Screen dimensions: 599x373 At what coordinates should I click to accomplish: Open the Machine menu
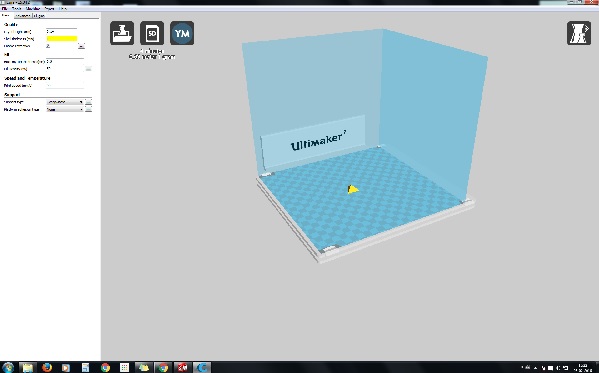33,8
